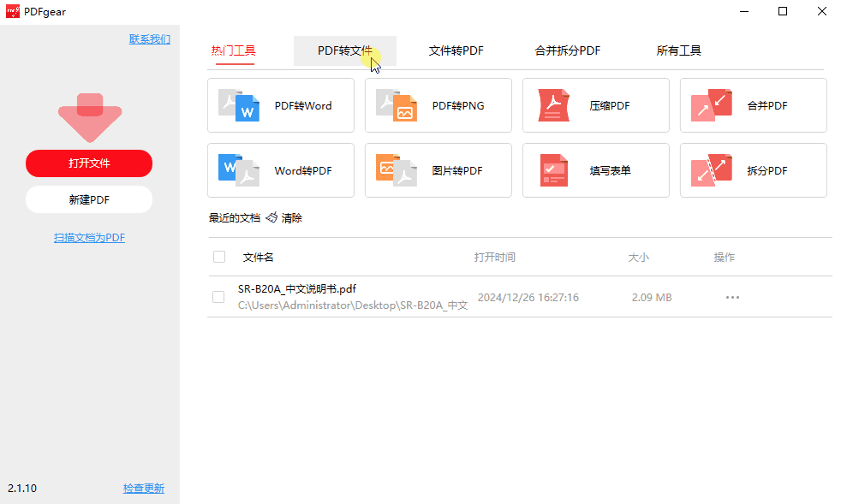Click the 新建PDF button

point(89,199)
